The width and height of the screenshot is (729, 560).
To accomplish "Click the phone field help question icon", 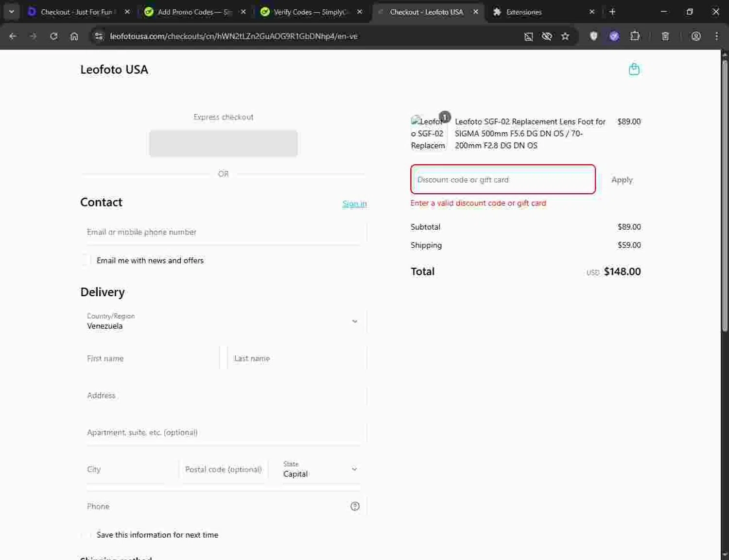I will click(x=355, y=506).
